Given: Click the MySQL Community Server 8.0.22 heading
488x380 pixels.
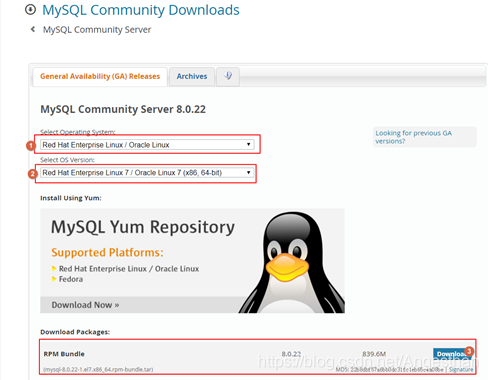Looking at the screenshot, I should click(x=123, y=109).
